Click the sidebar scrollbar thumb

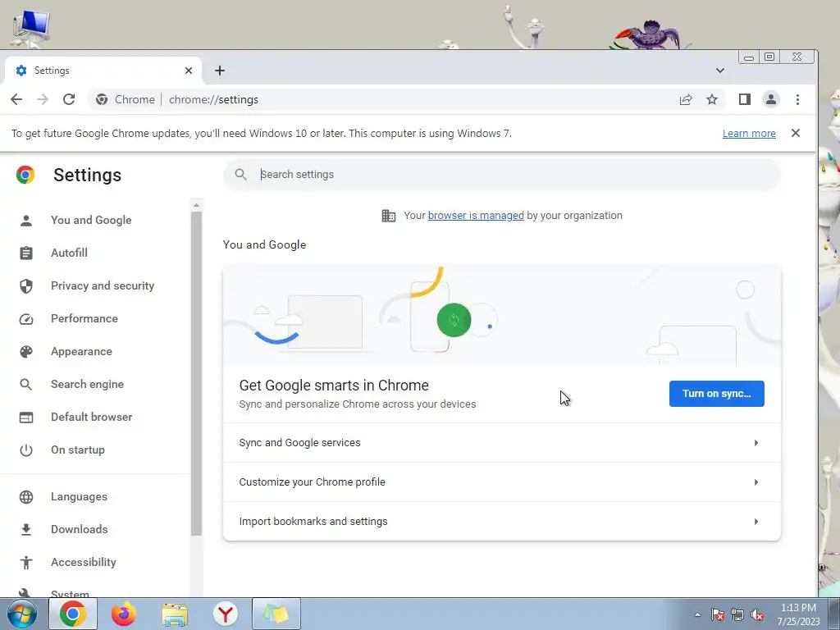[196, 373]
